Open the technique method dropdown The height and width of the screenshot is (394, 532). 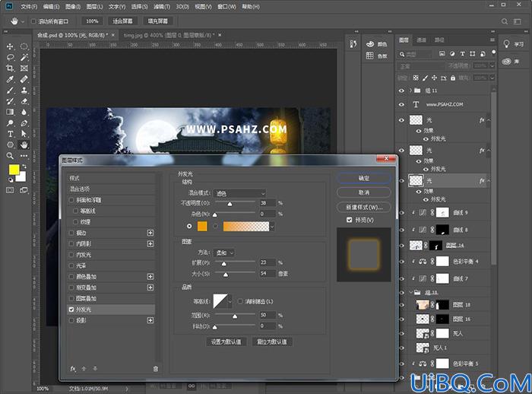[x=226, y=253]
